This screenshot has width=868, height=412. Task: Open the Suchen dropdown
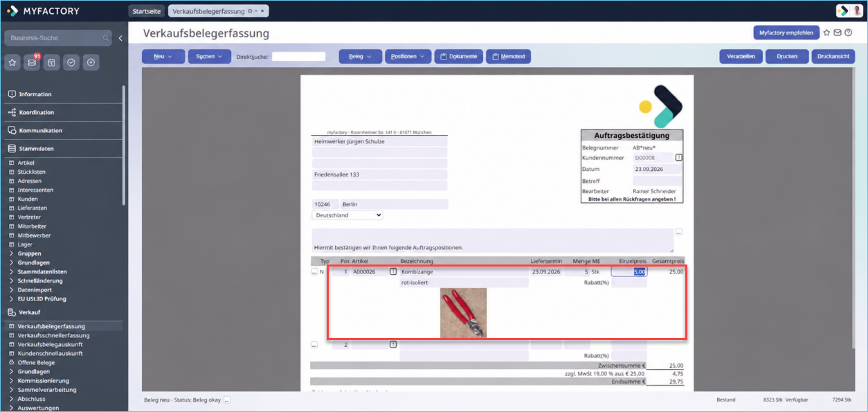[209, 57]
